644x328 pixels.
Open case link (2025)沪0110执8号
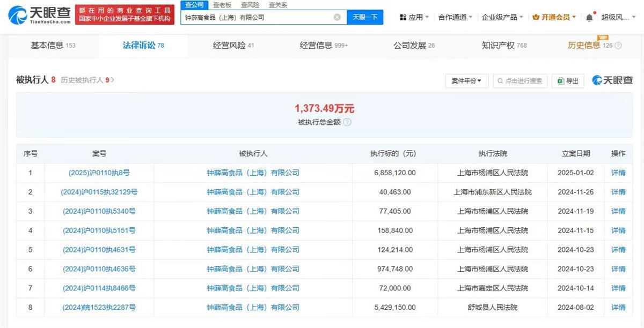pyautogui.click(x=99, y=173)
